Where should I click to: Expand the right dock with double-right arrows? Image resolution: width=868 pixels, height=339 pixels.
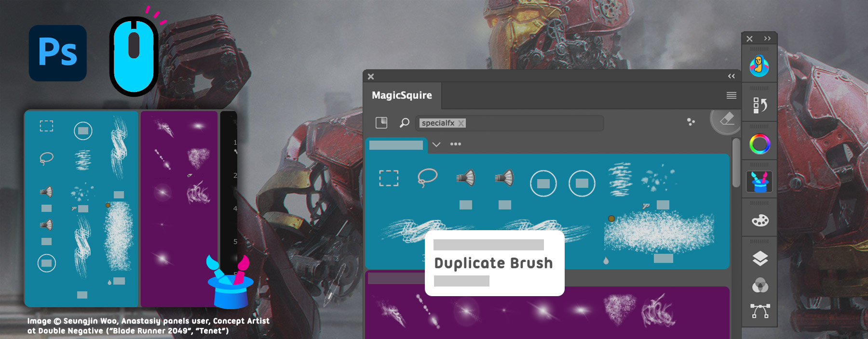[767, 38]
